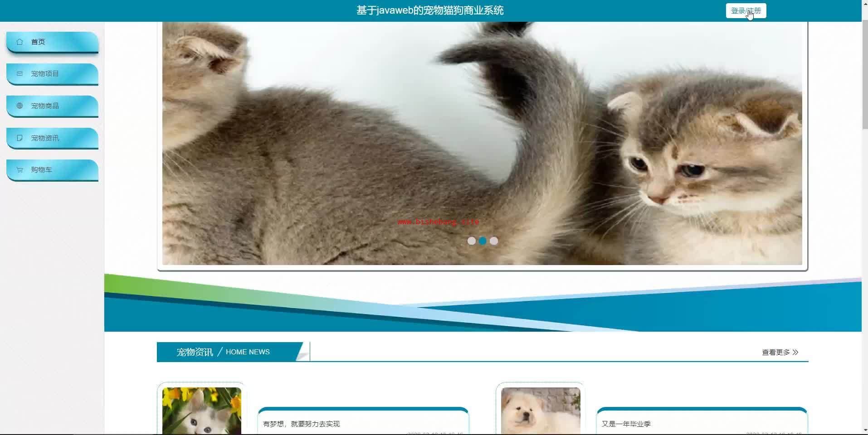Click the page title 基于javaweb的宠物猫狗商业系统
Screen dimensions: 868x435
coord(430,10)
